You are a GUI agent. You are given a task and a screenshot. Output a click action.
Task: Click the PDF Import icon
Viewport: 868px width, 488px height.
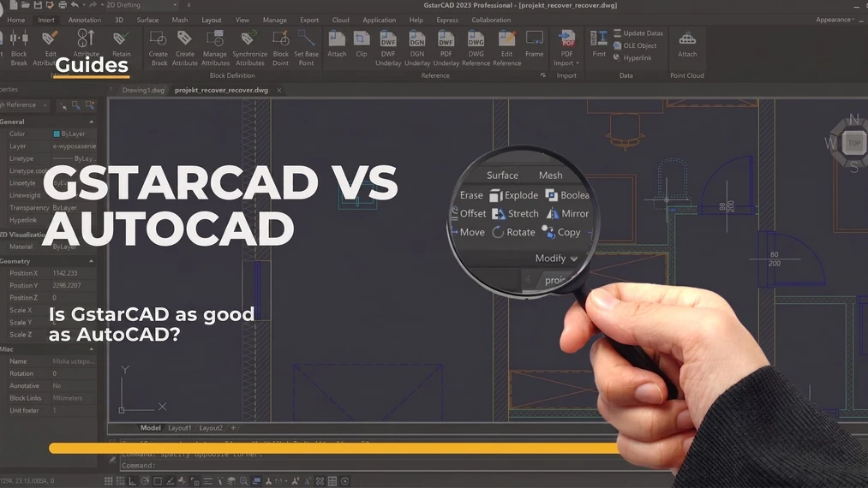point(566,39)
